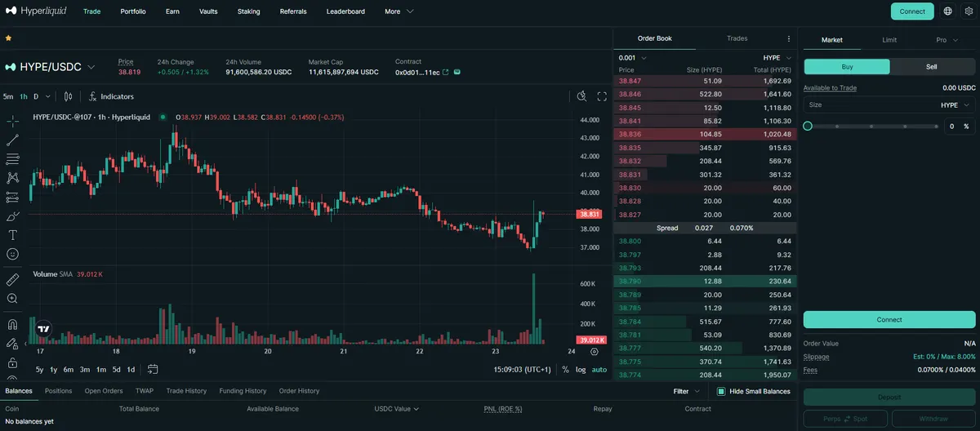
Task: Open the Indicators panel
Action: tap(111, 96)
